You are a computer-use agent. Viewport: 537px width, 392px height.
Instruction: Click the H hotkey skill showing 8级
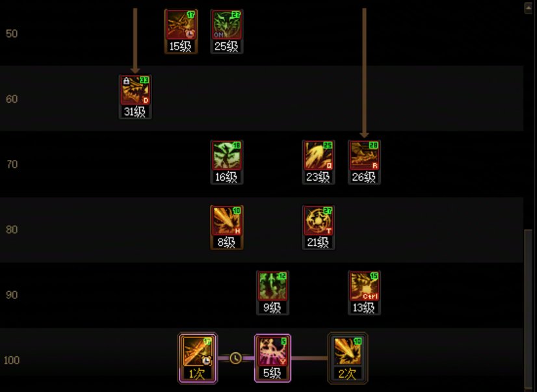point(227,228)
